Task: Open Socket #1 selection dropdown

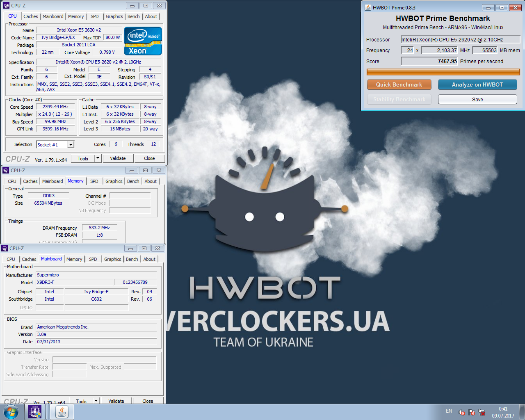Action: (x=71, y=144)
